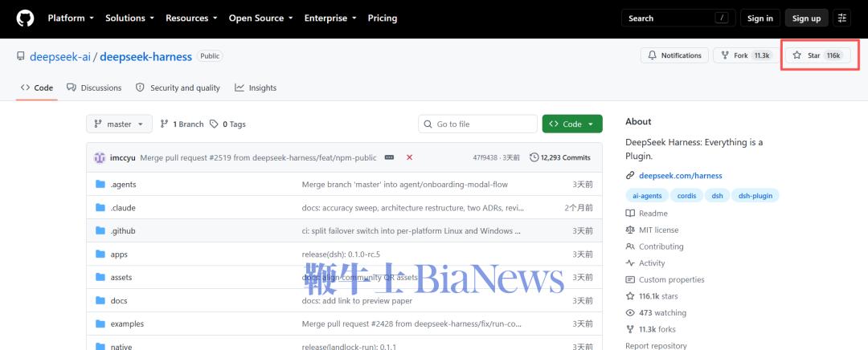
Task: Open commit hash 47f9438
Action: [485, 157]
